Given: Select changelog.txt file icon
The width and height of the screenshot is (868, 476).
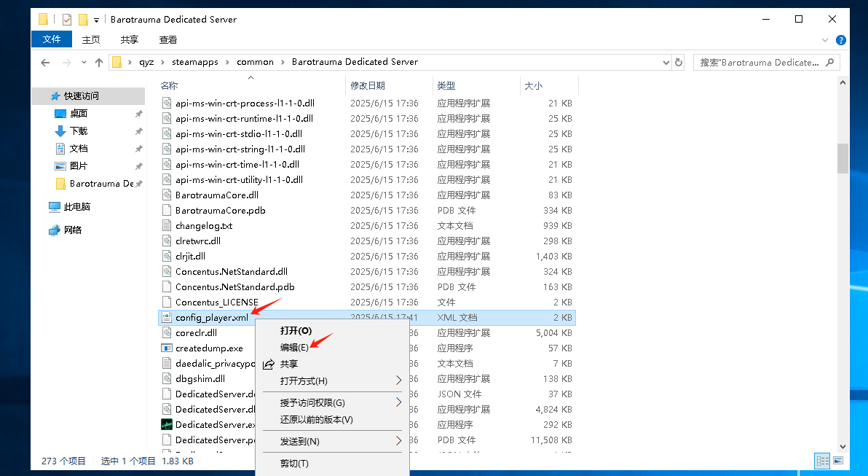Looking at the screenshot, I should 166,225.
